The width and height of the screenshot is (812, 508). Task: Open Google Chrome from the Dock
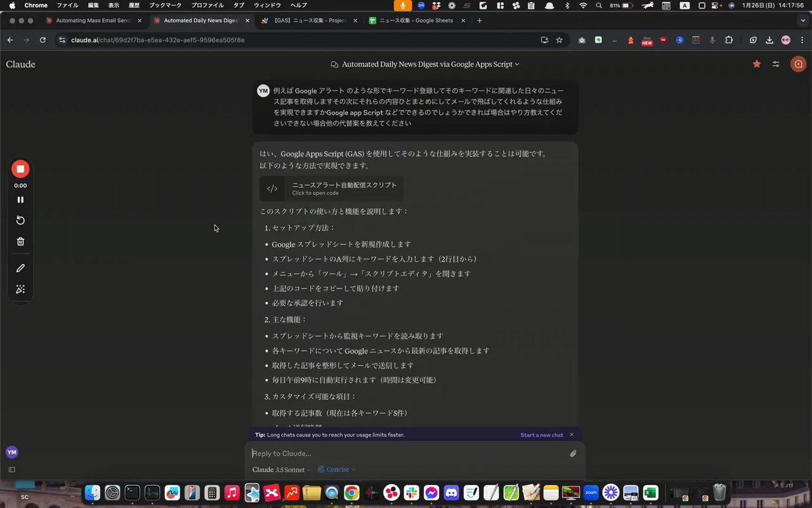pos(351,492)
